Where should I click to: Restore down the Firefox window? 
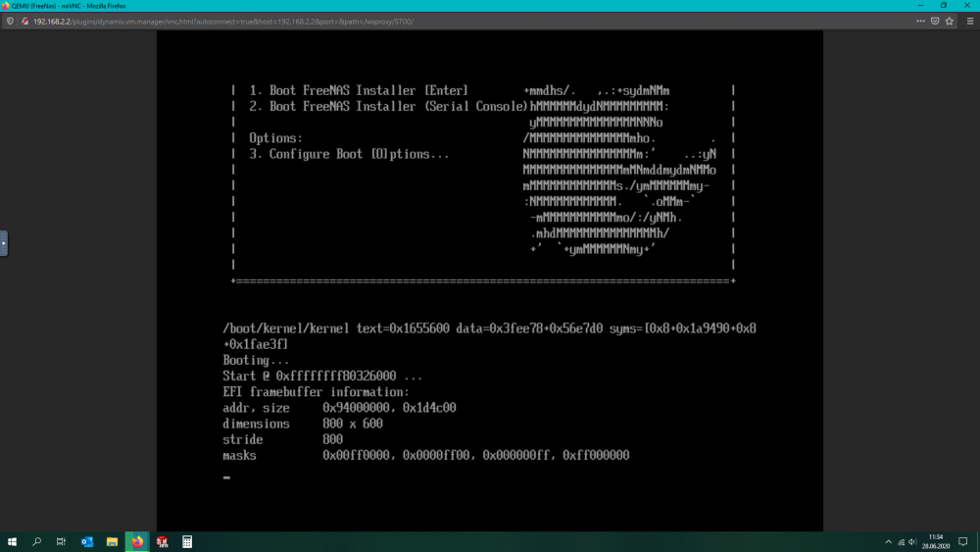pos(944,6)
